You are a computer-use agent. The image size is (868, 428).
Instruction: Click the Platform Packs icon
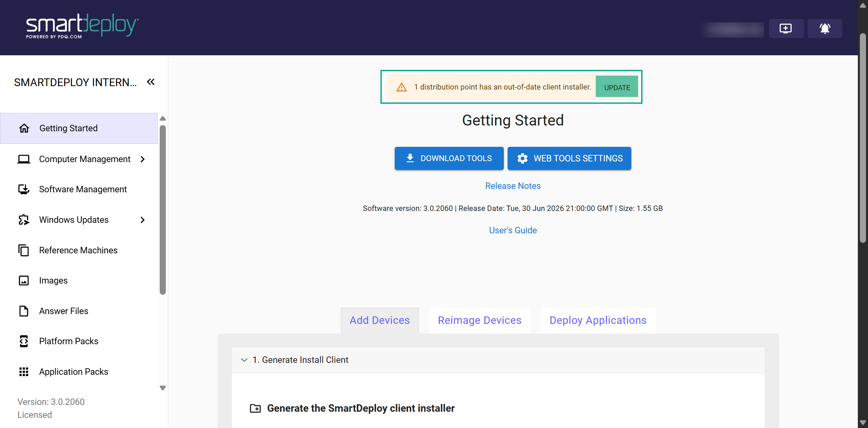[x=24, y=341]
